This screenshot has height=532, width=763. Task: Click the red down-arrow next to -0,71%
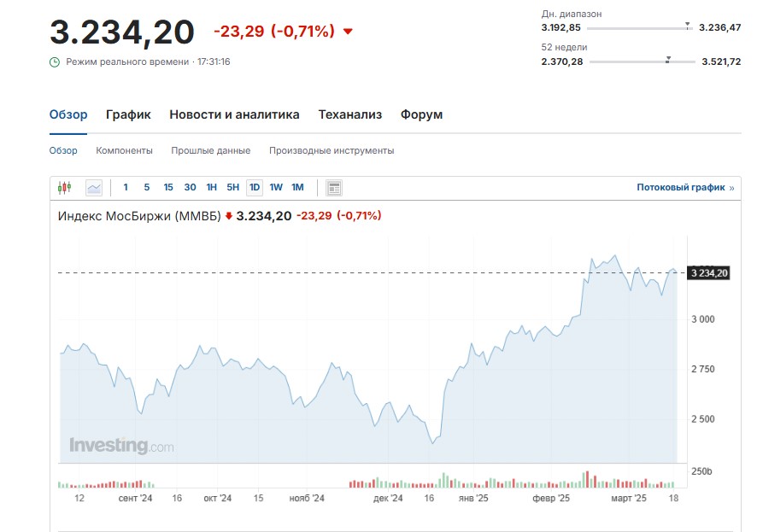[348, 32]
